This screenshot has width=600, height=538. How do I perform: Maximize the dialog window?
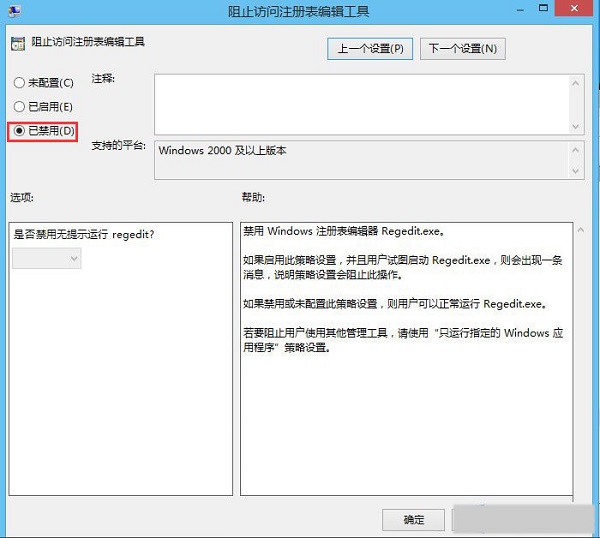tap(543, 8)
